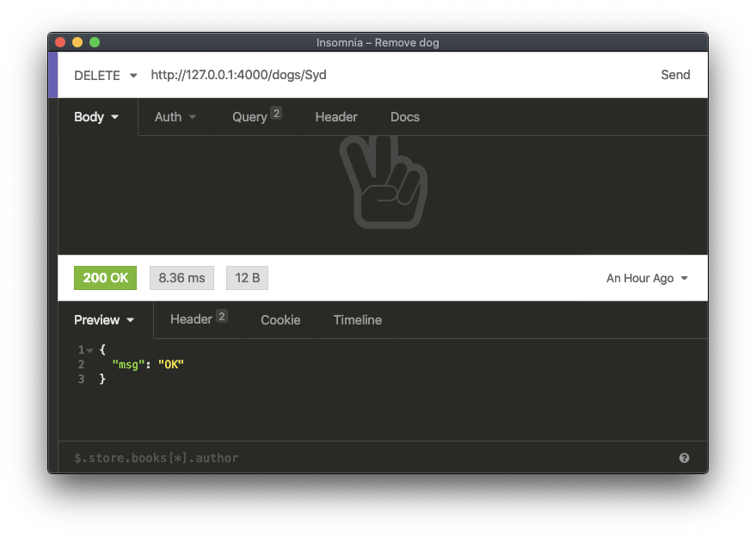
Task: Select the Body tab in request pane
Action: click(x=96, y=117)
